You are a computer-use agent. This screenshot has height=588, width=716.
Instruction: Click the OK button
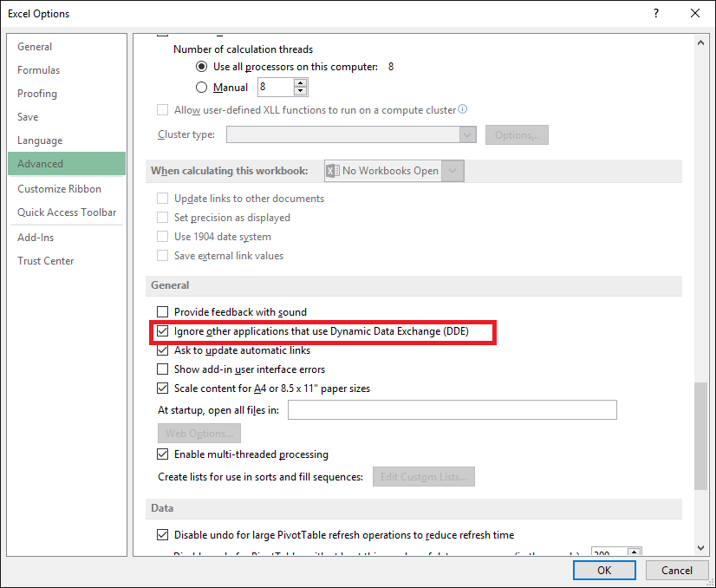click(604, 570)
